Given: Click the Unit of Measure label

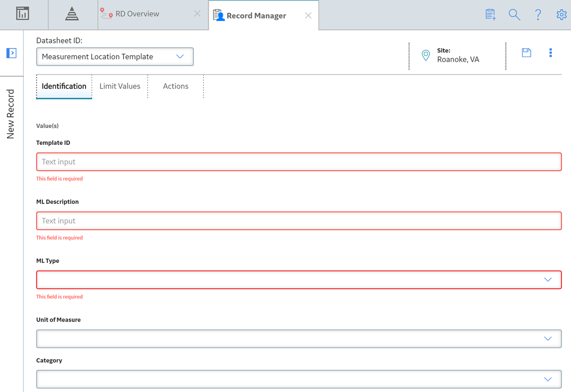Looking at the screenshot, I should point(59,320).
